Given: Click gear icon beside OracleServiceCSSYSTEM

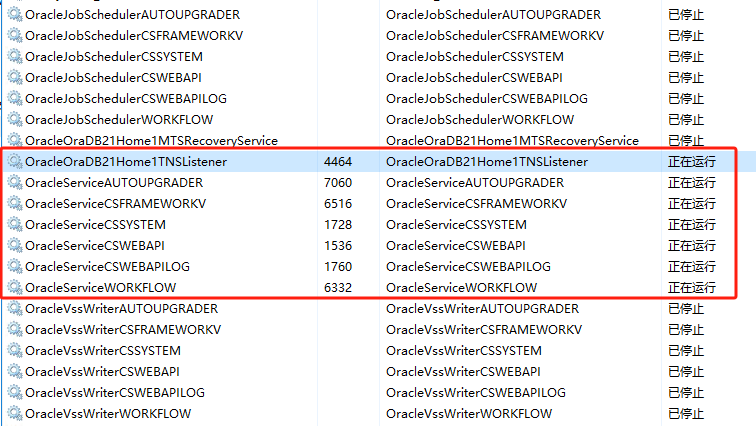Looking at the screenshot, I should [x=15, y=225].
